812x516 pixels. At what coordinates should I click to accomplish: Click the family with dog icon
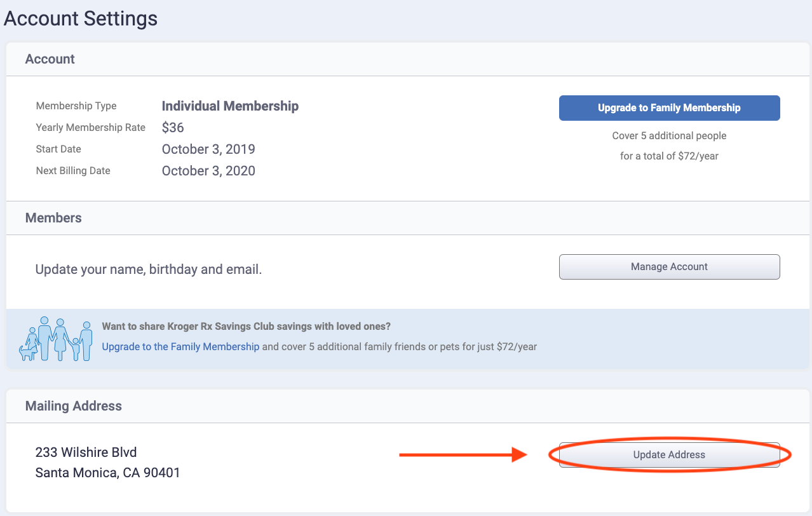click(56, 339)
